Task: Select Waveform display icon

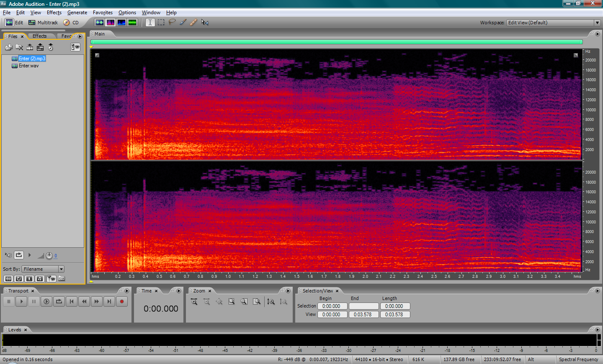Action: coord(100,23)
